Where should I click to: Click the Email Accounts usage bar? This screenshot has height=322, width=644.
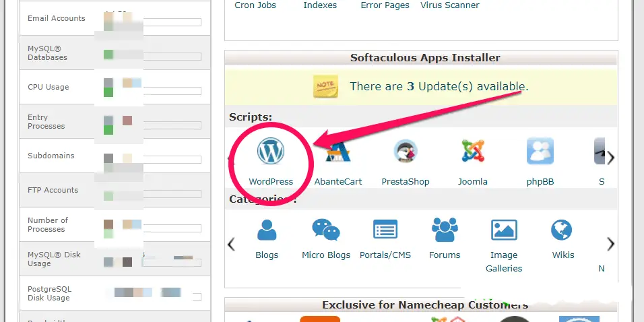tap(172, 22)
